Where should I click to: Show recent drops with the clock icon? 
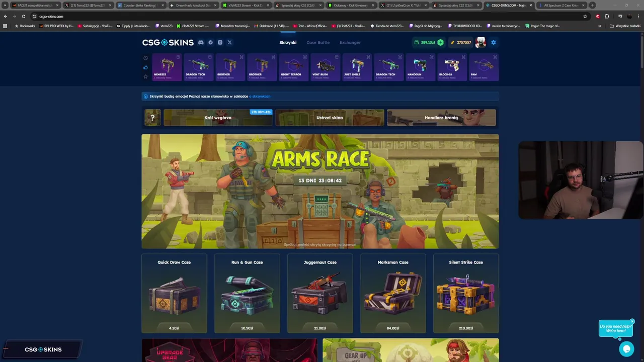pyautogui.click(x=146, y=58)
